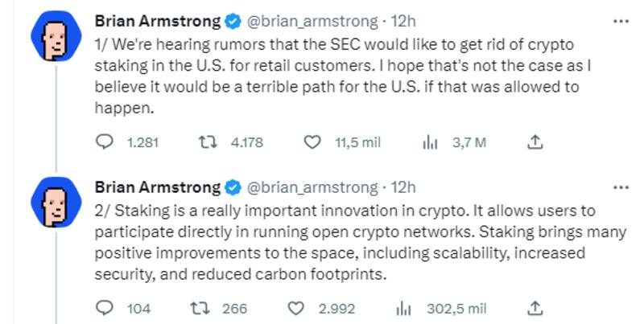Retweet the first tweet about SEC staking
The width and height of the screenshot is (644, 324).
207,142
